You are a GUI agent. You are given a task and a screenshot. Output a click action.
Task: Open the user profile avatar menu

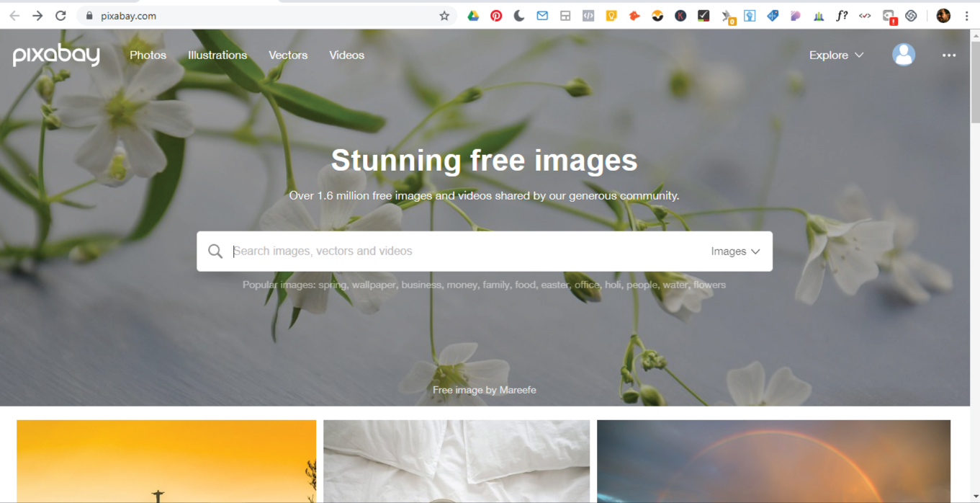[x=904, y=55]
